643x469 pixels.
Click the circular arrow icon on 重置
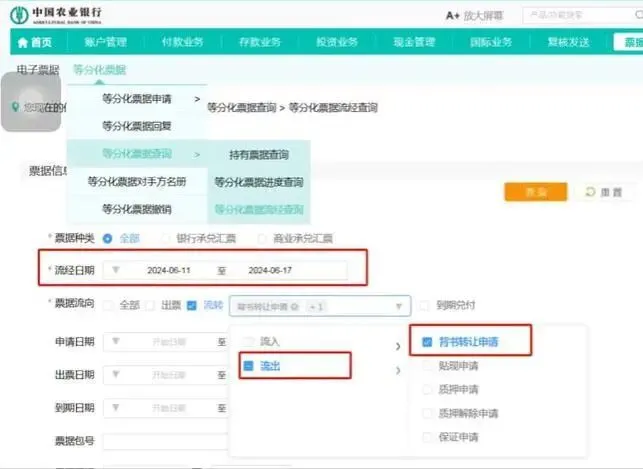click(x=590, y=191)
